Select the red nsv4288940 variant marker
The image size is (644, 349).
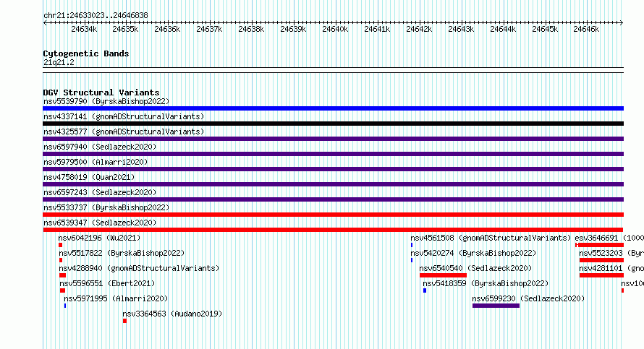(62, 275)
